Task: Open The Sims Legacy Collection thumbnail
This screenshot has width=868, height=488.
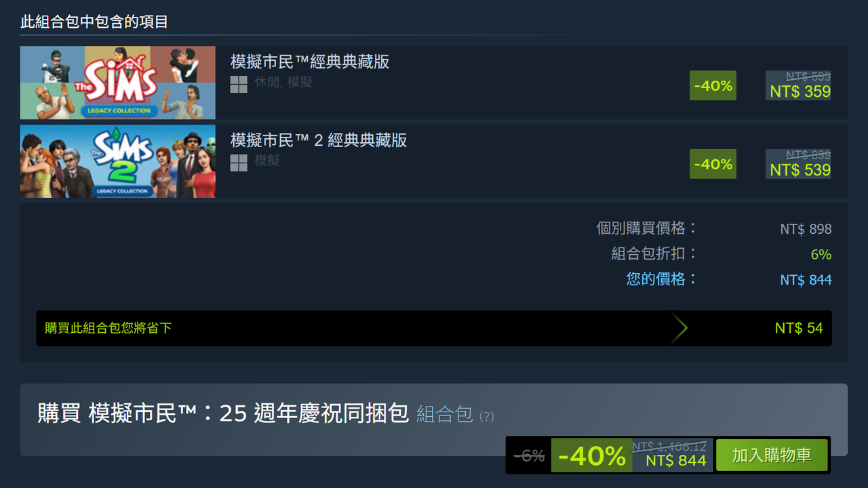Action: click(118, 83)
